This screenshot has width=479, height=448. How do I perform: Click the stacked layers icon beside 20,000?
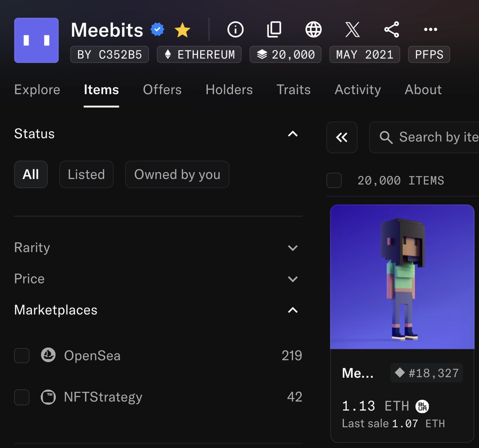coord(262,54)
